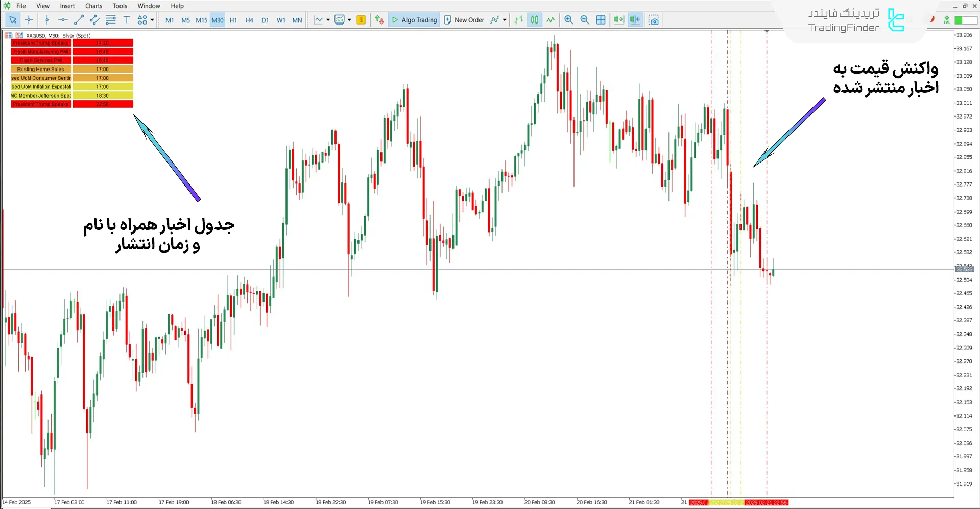Zoom in on the chart
Image resolution: width=980 pixels, height=509 pixels.
click(x=568, y=20)
